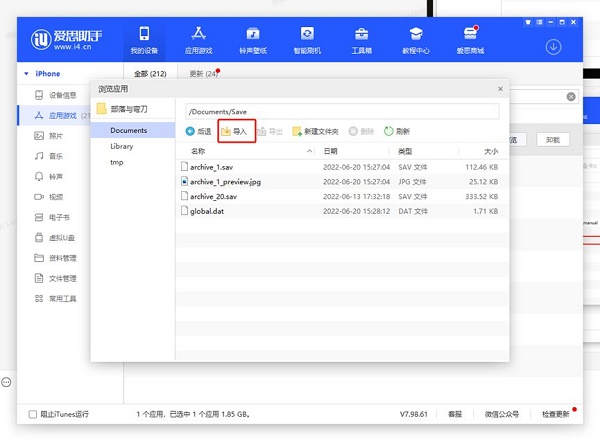The height and width of the screenshot is (441, 600).
Task: Open 应用游戏 in the left sidebar
Action: click(x=55, y=115)
